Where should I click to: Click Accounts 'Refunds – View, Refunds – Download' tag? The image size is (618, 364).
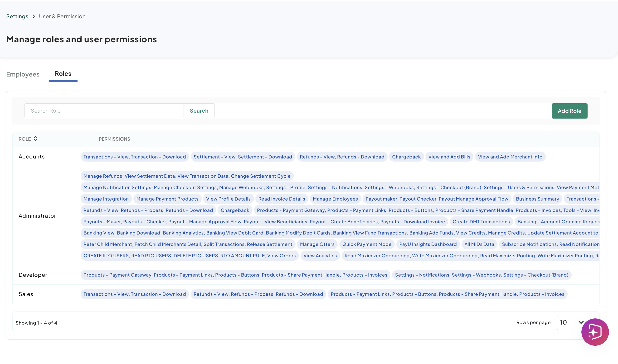[342, 157]
